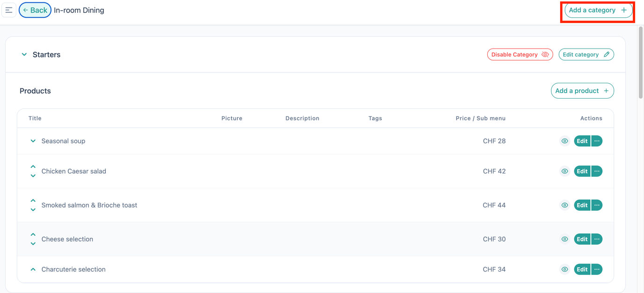Screen dimensions: 644x293
Task: Open more options for Charcuterie selection
Action: tap(596, 269)
